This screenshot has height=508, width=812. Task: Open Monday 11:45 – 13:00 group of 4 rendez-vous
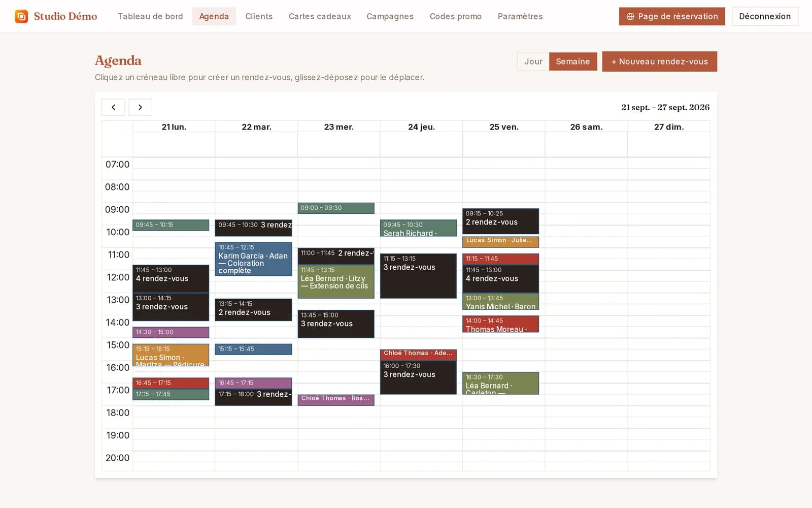(171, 279)
